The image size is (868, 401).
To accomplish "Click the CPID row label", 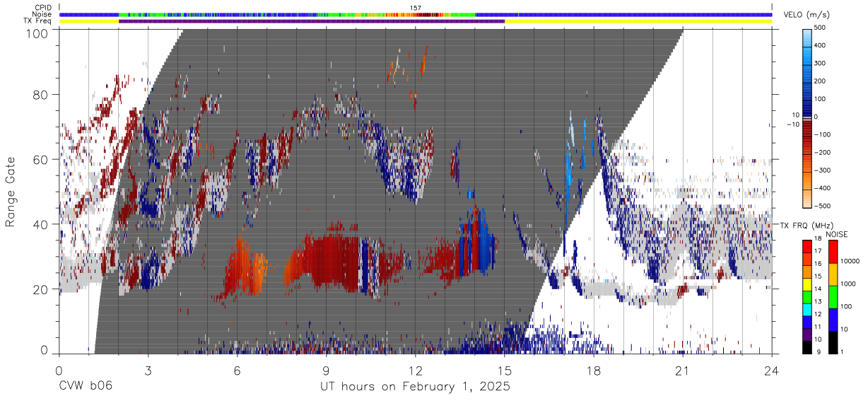I will (x=42, y=7).
